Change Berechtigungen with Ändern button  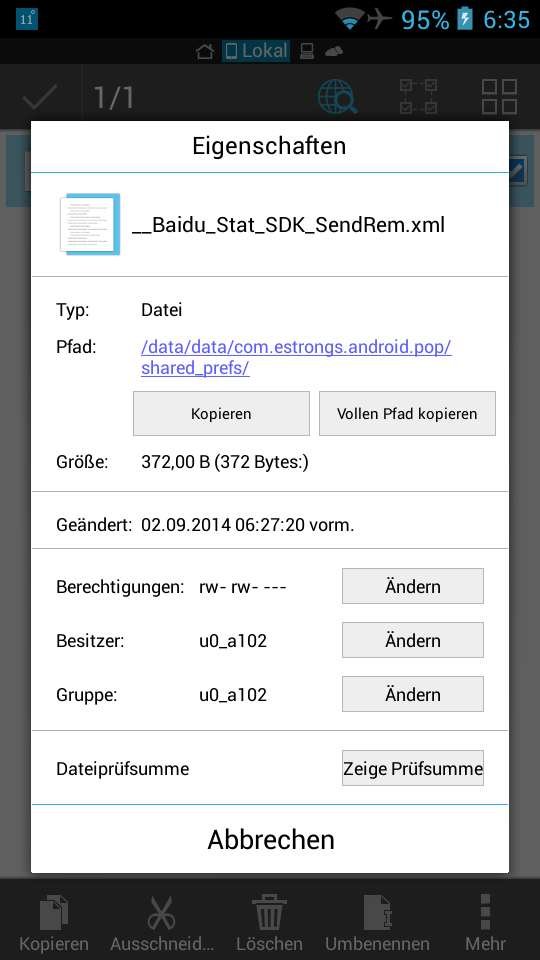pyautogui.click(x=413, y=587)
